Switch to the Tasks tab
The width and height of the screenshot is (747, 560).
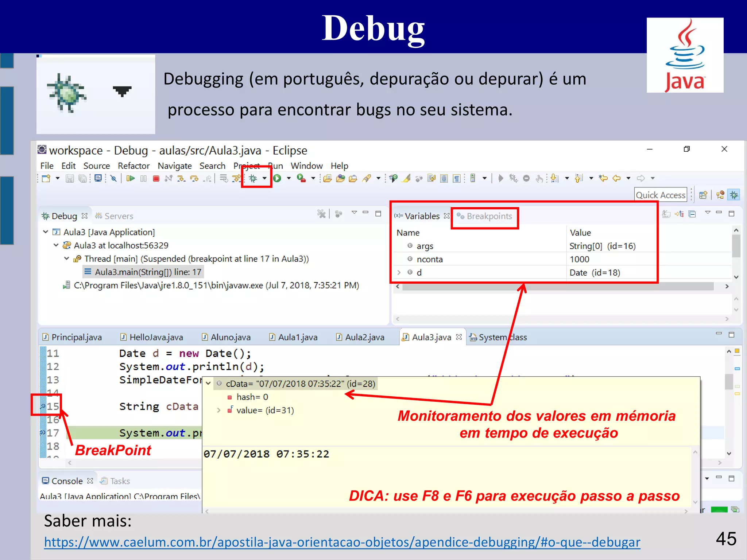[x=115, y=481]
